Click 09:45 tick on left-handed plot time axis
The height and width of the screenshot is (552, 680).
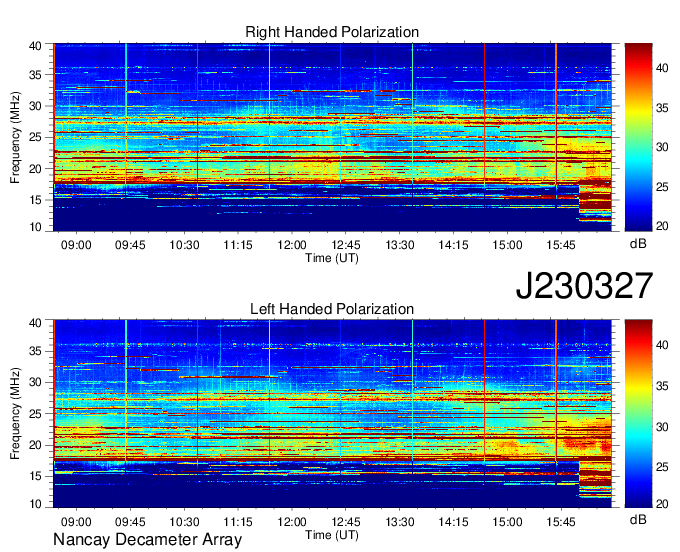tap(130, 522)
